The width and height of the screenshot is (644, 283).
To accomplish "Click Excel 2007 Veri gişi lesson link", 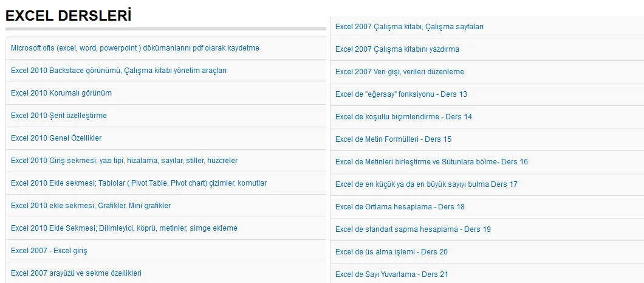I will click(x=399, y=72).
